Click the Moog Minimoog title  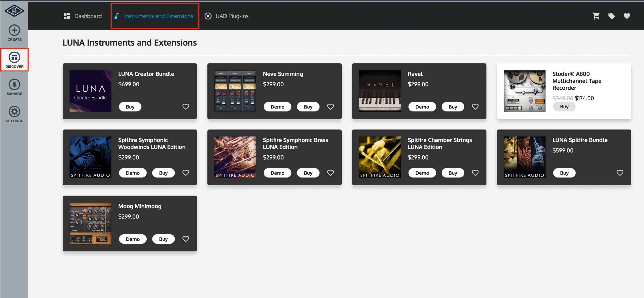(140, 206)
